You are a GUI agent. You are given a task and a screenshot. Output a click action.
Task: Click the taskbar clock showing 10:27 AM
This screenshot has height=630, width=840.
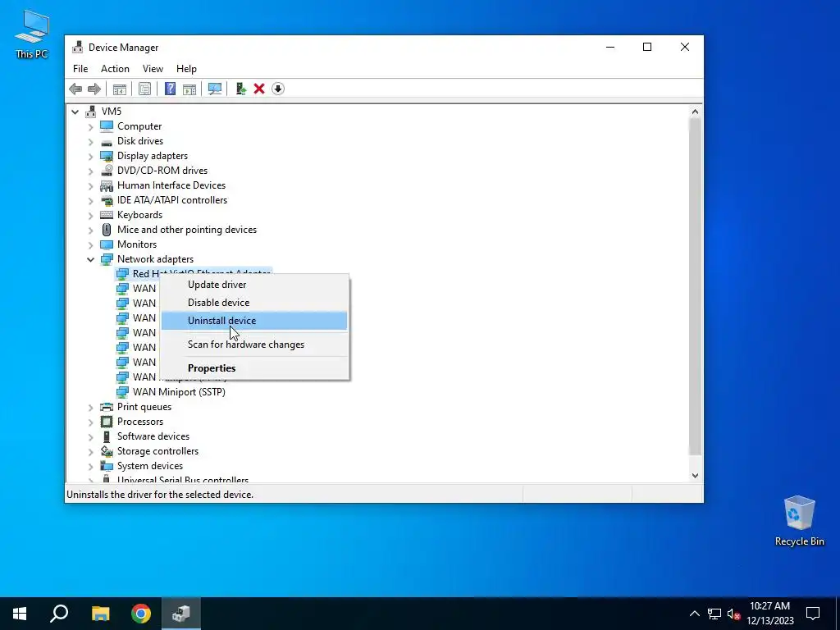coord(769,614)
